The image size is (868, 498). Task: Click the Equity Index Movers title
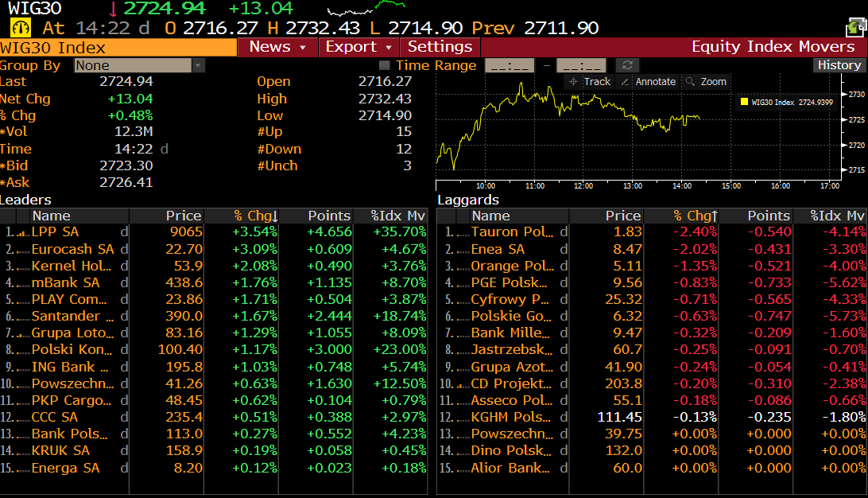click(773, 46)
